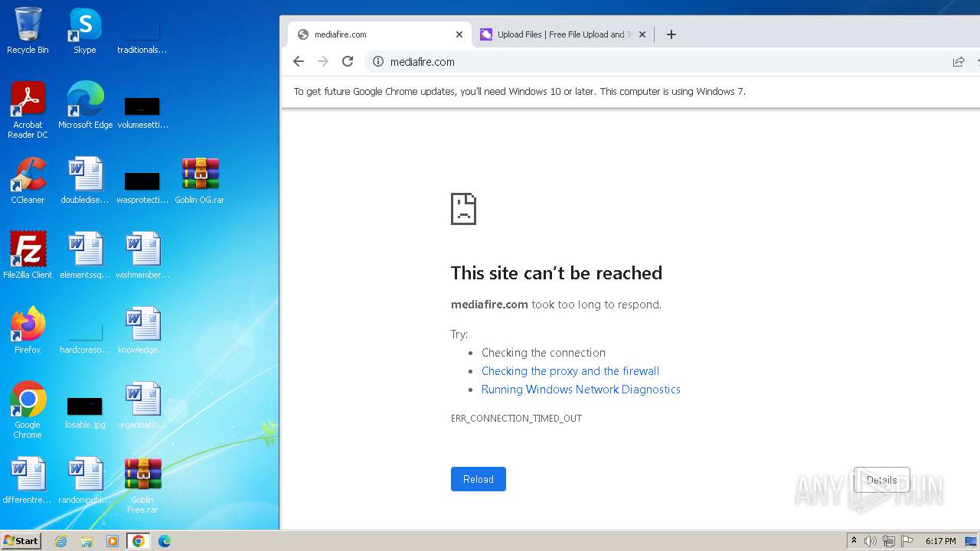Select the randompubl Word document
This screenshot has height=551, width=980.
pos(85,481)
